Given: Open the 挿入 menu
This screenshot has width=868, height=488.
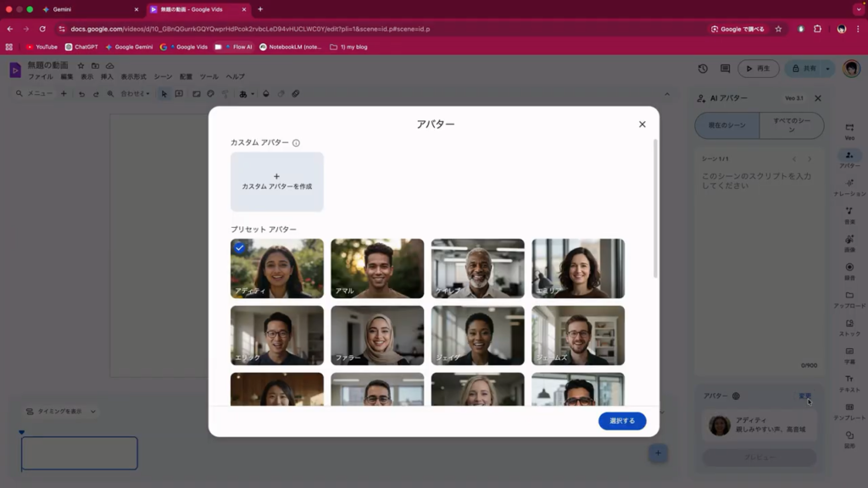Looking at the screenshot, I should click(107, 77).
